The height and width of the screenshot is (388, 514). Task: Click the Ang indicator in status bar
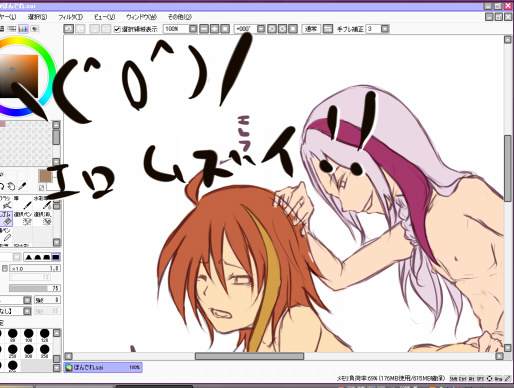click(x=498, y=379)
